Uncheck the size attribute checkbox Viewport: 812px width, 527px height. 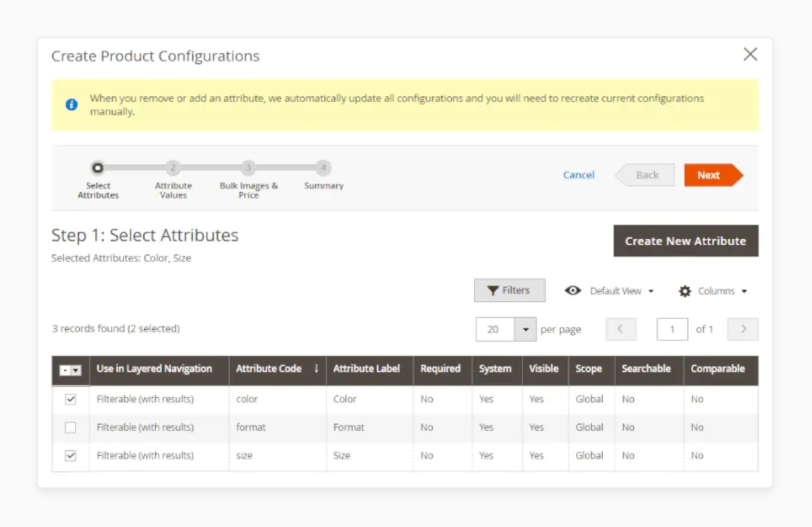(70, 456)
